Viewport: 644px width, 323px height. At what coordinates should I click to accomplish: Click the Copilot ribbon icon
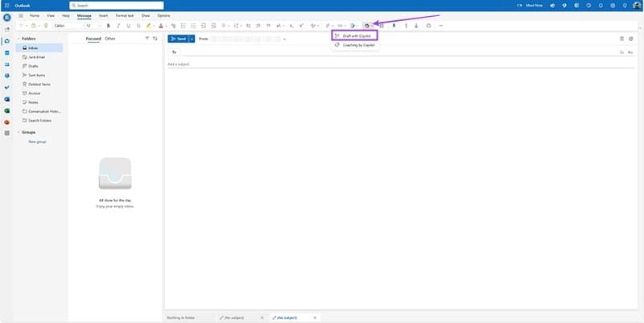[367, 26]
